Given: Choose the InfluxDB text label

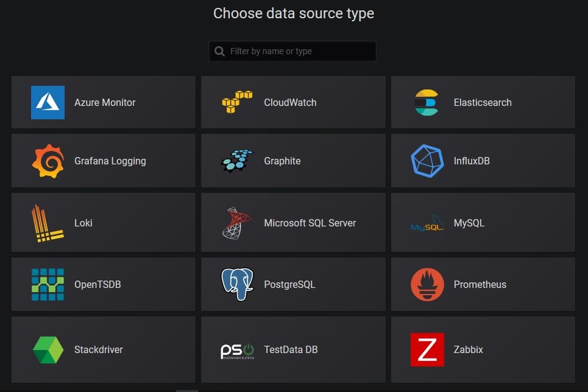Looking at the screenshot, I should [x=472, y=161].
